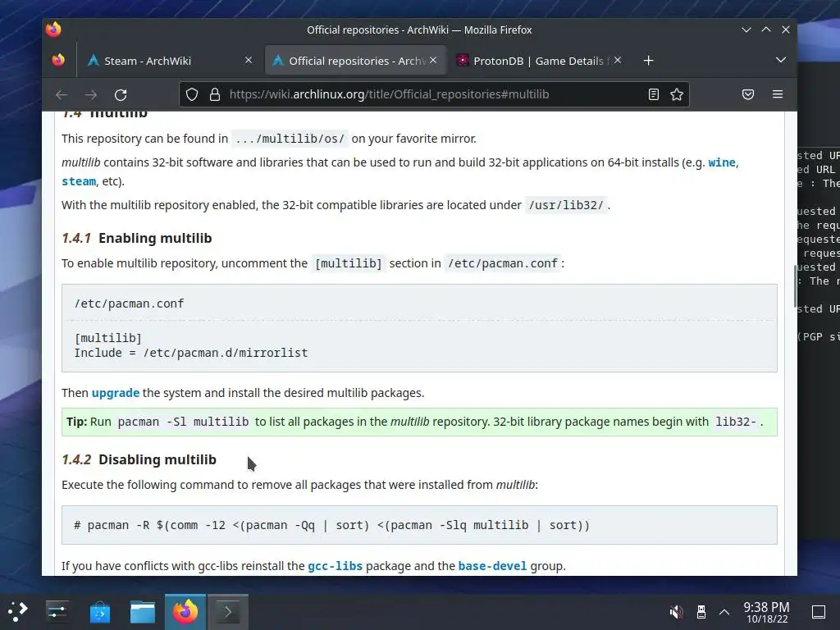Open a new tab with plus button
840x630 pixels.
click(x=648, y=61)
